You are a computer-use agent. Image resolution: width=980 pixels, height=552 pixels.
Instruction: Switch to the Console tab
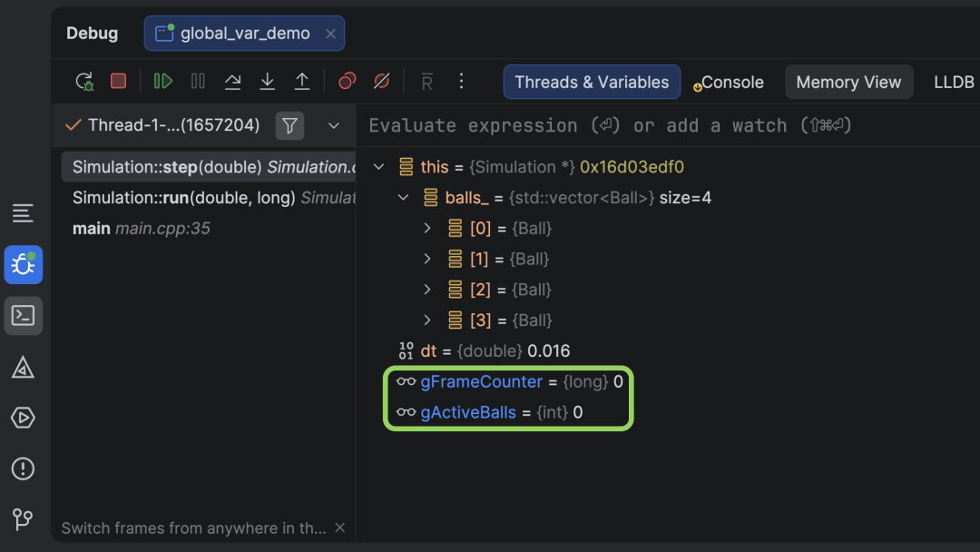728,82
